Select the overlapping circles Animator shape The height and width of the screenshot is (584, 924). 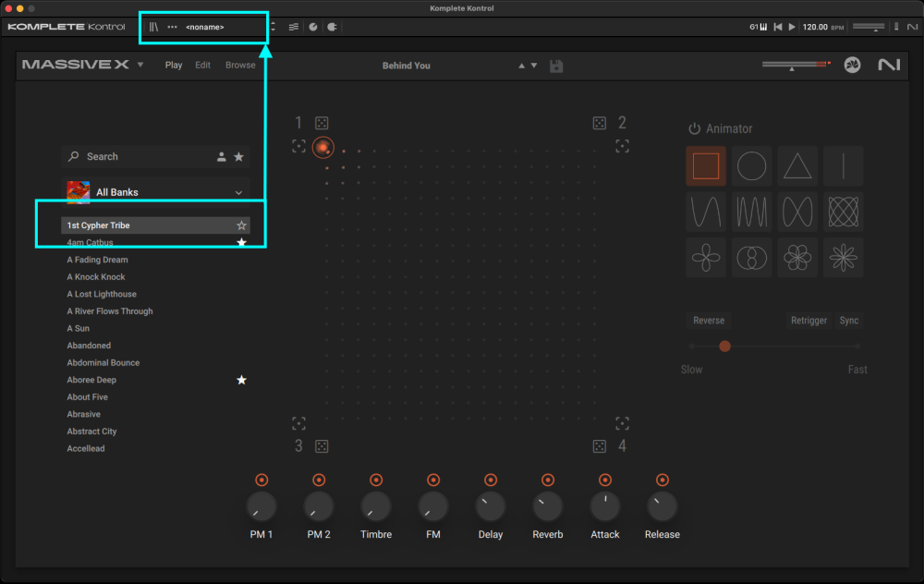[752, 258]
